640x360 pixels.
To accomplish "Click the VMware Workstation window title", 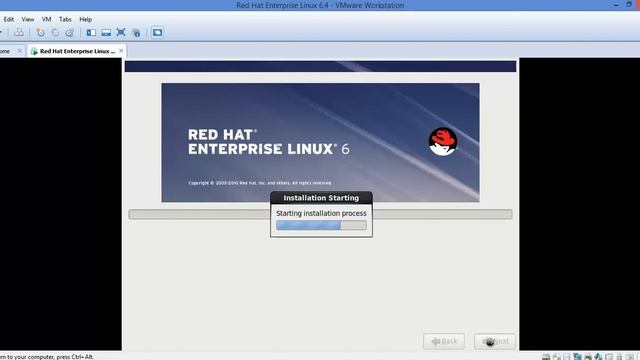I will [x=320, y=5].
